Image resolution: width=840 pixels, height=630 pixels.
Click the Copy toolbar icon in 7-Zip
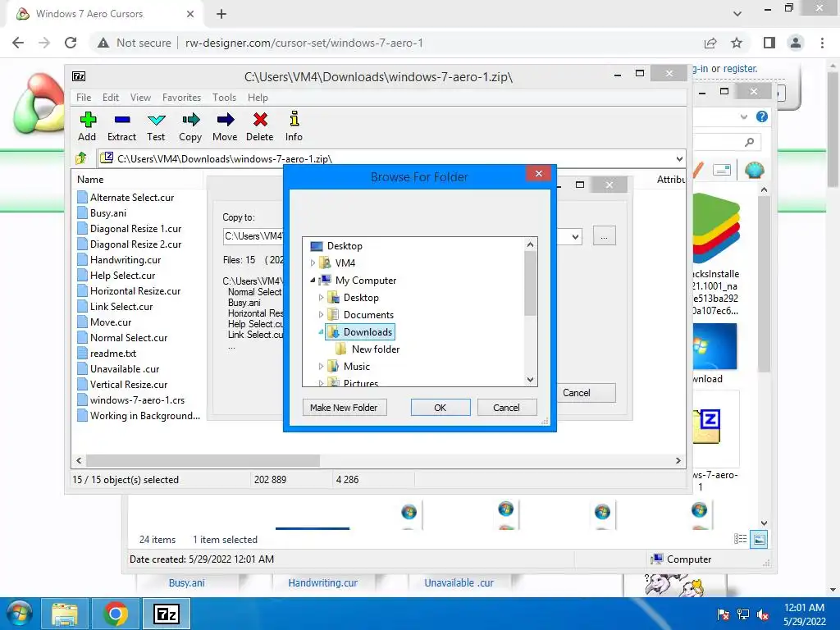click(x=190, y=120)
